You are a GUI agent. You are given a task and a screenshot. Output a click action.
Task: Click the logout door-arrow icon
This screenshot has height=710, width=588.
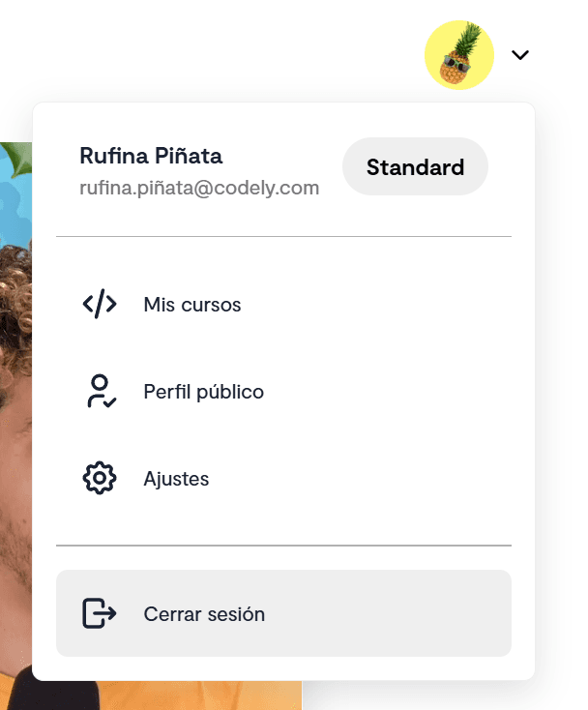100,613
